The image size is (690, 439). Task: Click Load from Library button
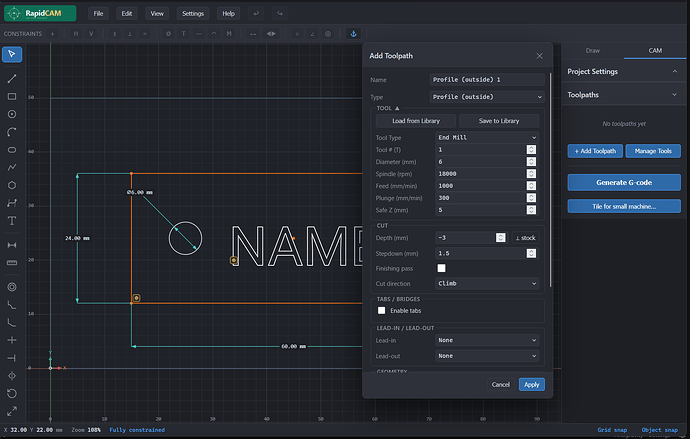416,121
